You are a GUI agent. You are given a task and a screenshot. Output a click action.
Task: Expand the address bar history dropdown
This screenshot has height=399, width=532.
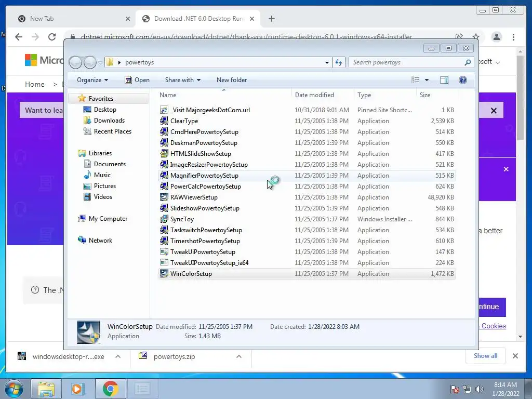pos(327,62)
